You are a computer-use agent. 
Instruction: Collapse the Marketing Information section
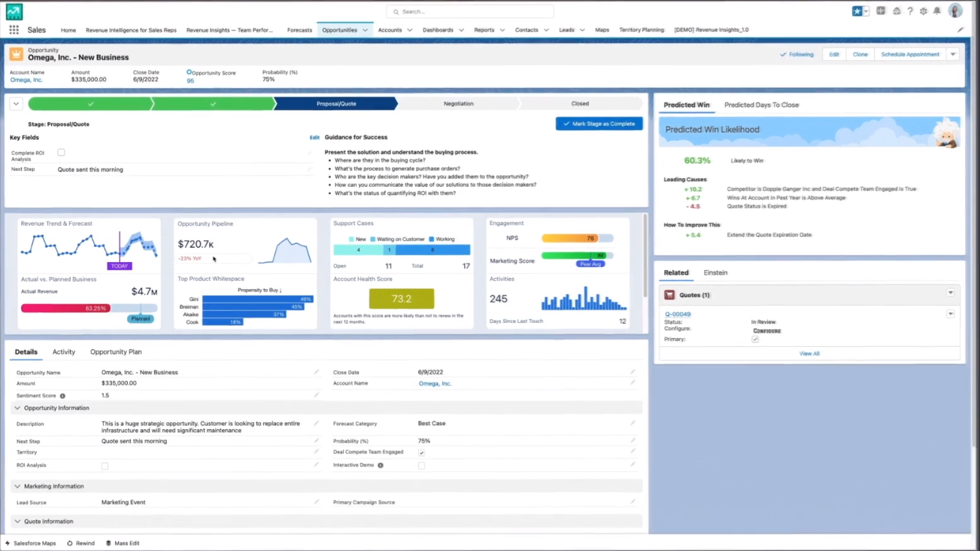(17, 486)
